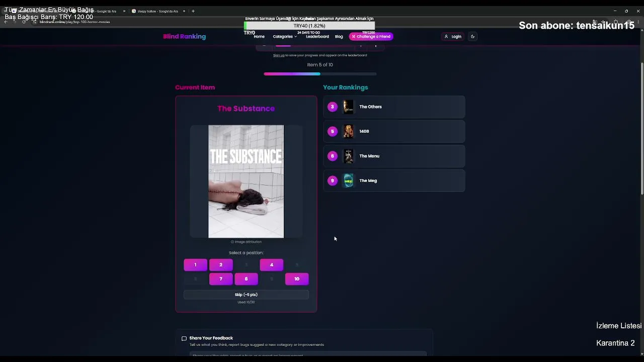
Task: Click The Menu poster thumbnail
Action: pyautogui.click(x=348, y=156)
